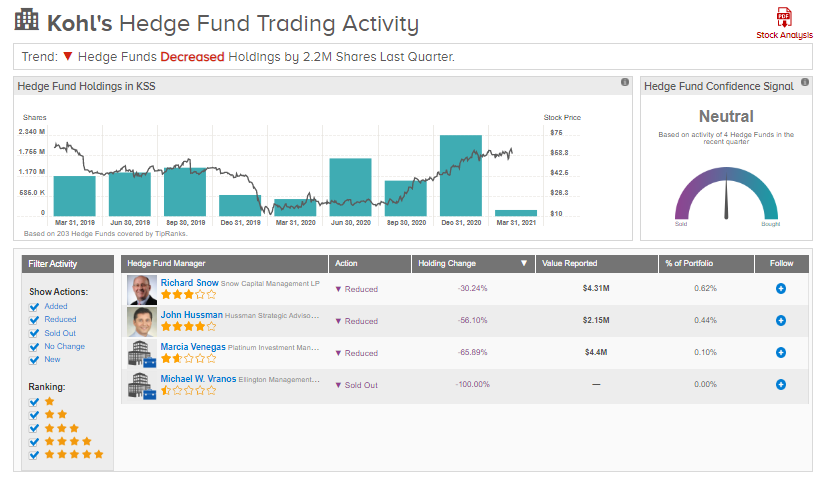
Task: Uncheck the Added action filter
Action: [x=35, y=307]
